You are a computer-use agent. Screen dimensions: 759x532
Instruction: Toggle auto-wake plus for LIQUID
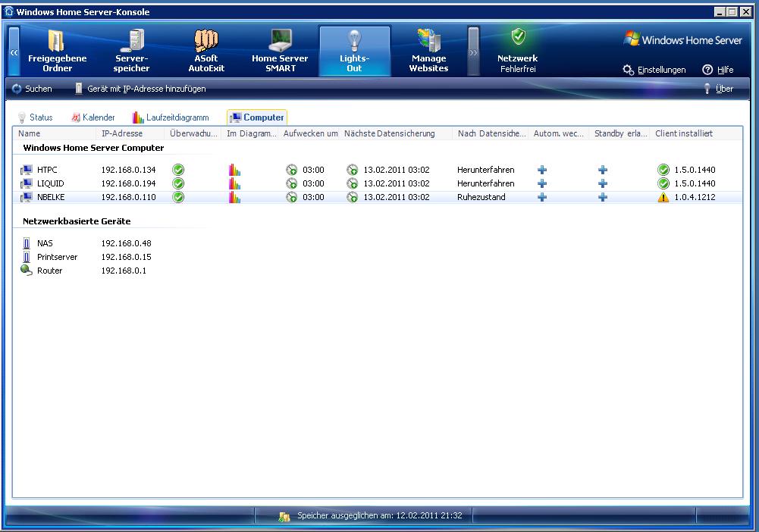tap(542, 183)
